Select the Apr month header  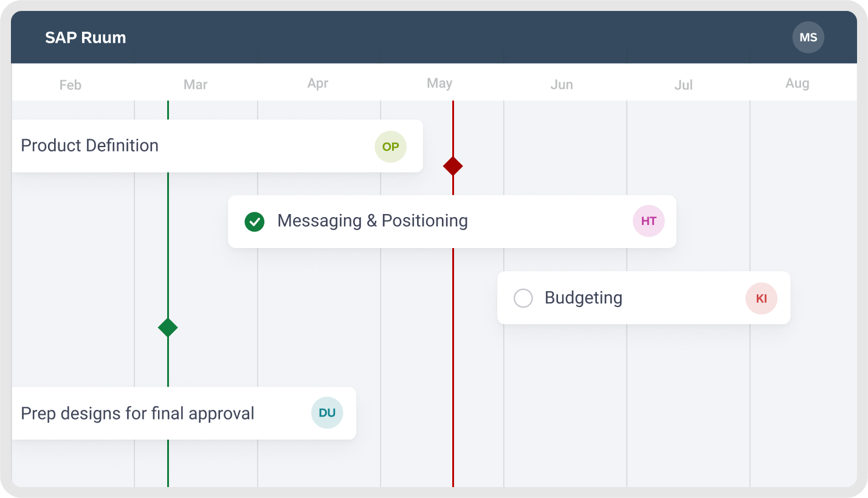318,84
